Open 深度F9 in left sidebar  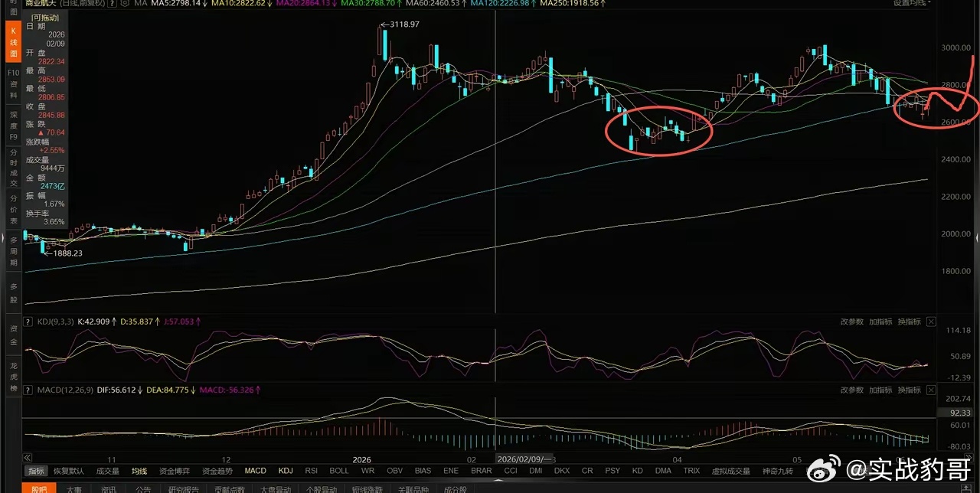tap(13, 126)
